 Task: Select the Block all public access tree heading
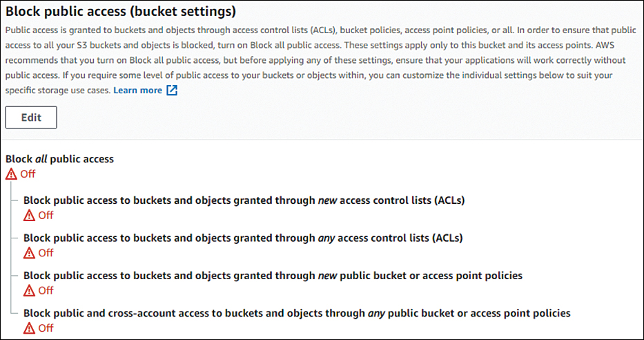coord(59,159)
